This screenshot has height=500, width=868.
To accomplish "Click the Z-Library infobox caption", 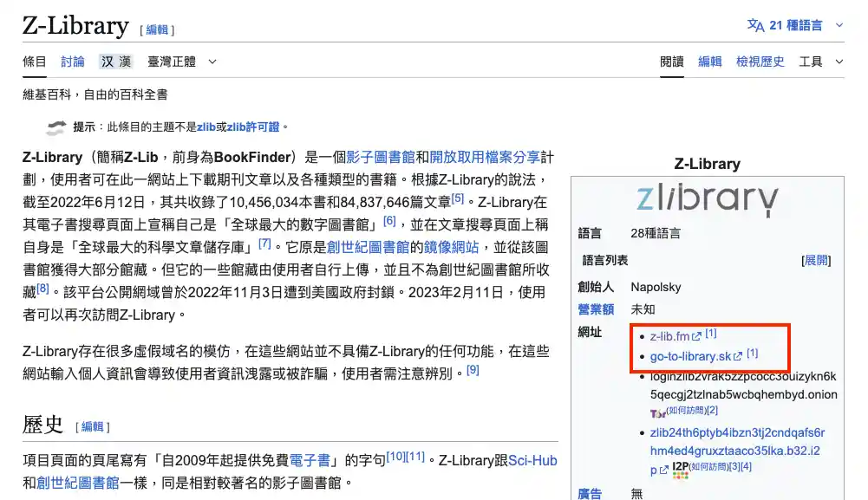I will coord(708,164).
